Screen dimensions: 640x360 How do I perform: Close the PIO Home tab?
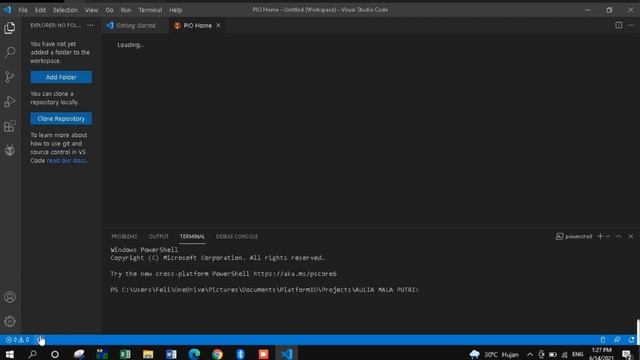point(218,25)
